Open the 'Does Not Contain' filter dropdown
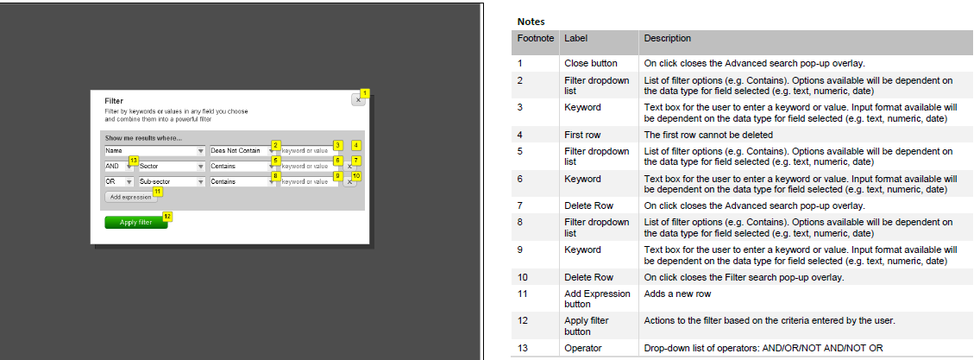 tap(242, 150)
